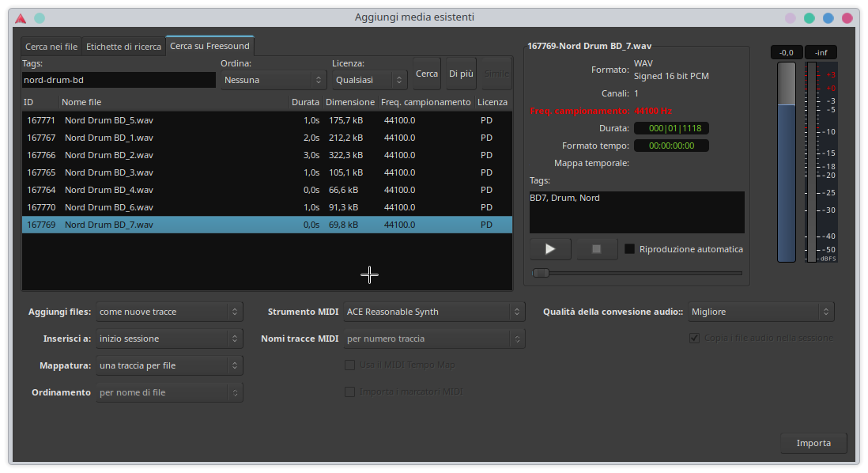
Task: Click the Cerca search button
Action: (427, 74)
